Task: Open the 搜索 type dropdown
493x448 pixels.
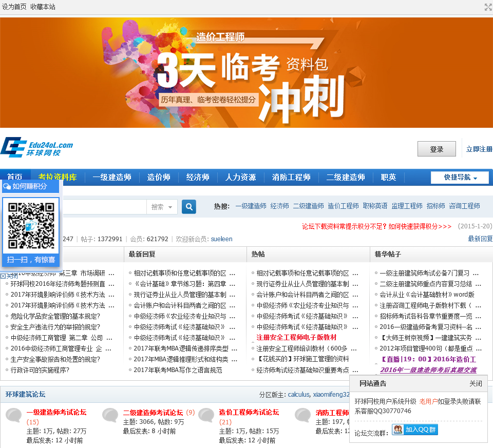Action: 162,207
